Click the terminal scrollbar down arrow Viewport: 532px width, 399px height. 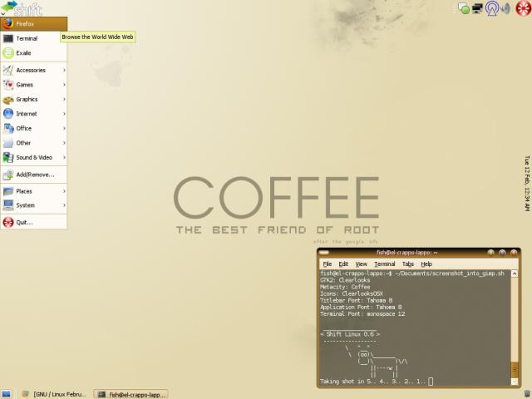515,382
